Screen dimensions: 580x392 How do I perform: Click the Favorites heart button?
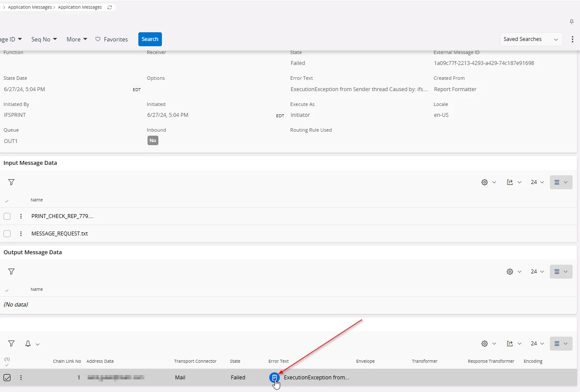(x=111, y=39)
